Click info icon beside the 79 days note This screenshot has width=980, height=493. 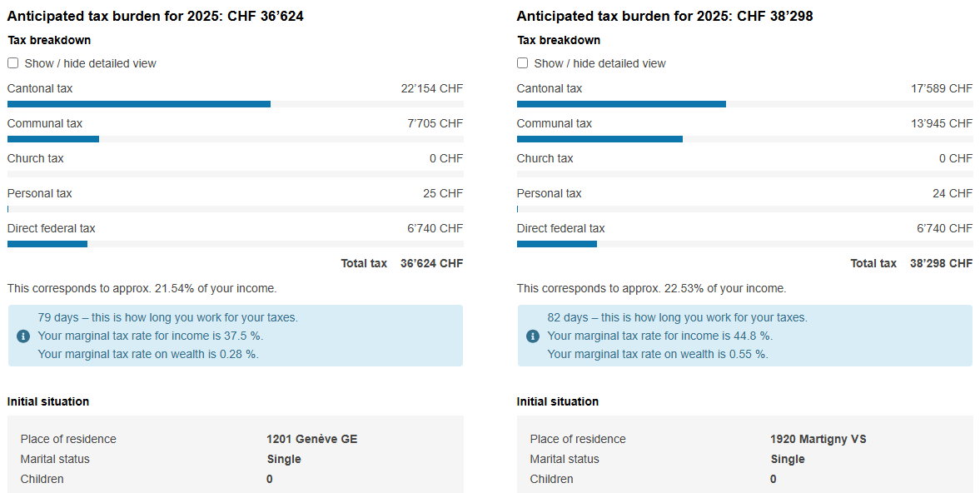tap(23, 336)
